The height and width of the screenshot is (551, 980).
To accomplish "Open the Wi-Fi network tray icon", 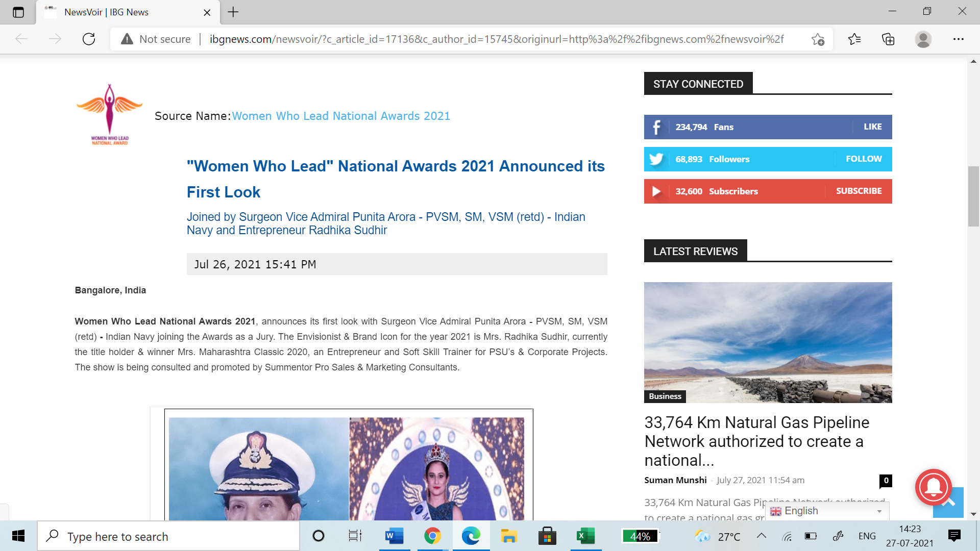I will coord(787,536).
